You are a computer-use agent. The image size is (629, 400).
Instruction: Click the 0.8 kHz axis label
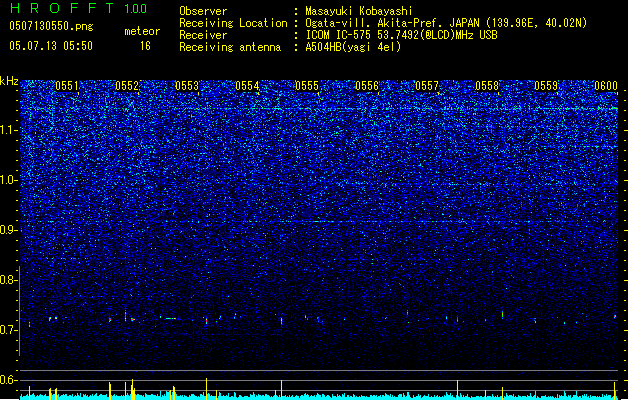[x=9, y=280]
